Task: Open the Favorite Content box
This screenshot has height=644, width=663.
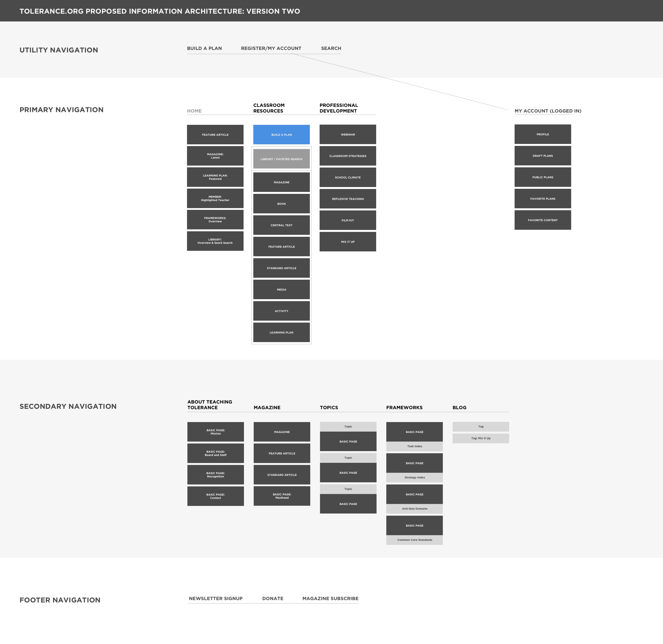Action: 542,220
